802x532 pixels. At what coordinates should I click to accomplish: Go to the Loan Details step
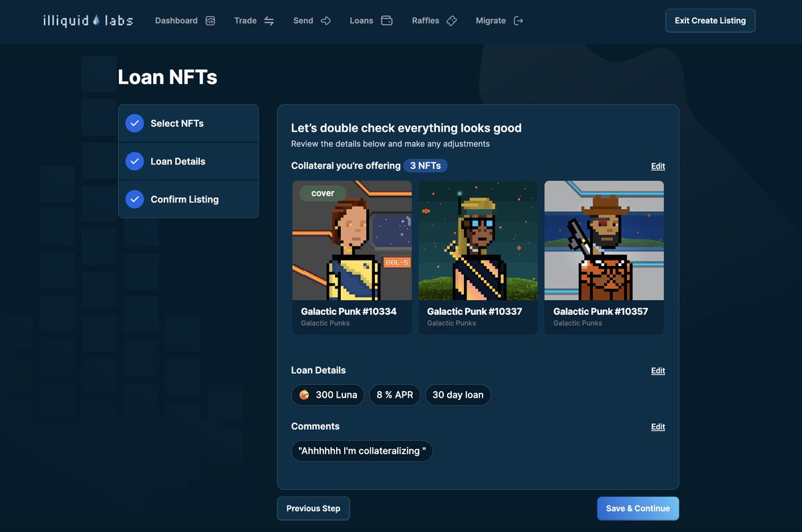188,161
